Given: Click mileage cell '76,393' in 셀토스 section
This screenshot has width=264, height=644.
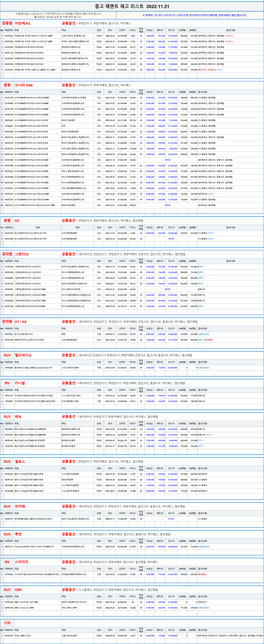Looking at the screenshot, I should click(133, 480).
